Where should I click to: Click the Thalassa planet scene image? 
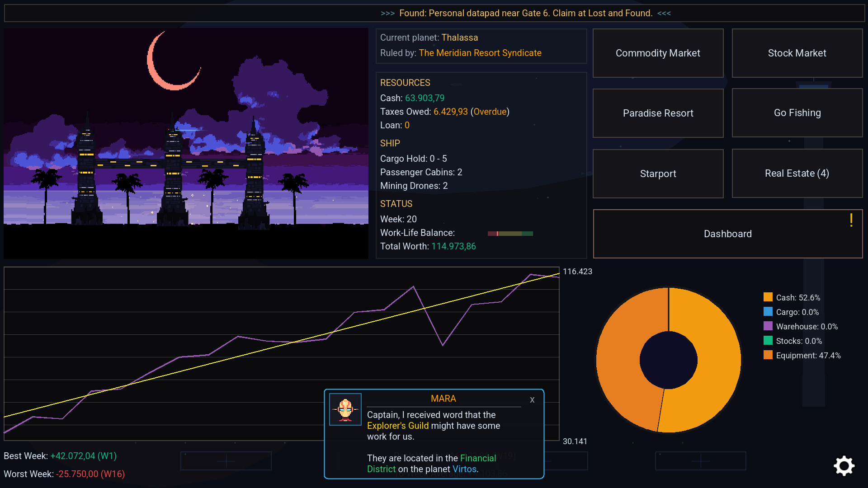[186, 143]
